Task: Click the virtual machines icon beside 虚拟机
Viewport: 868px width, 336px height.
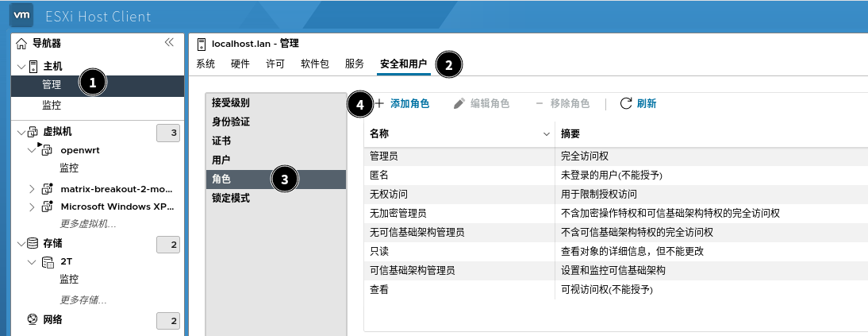Action: point(33,132)
